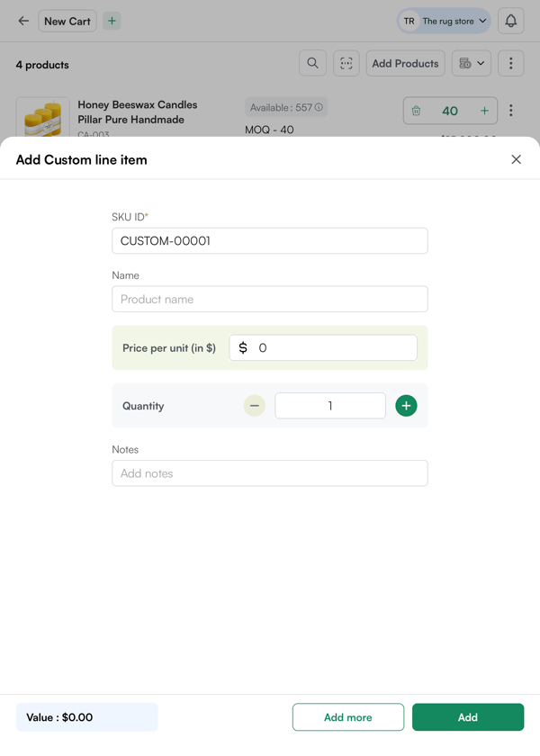
Task: Click the Add notes field
Action: pyautogui.click(x=269, y=473)
